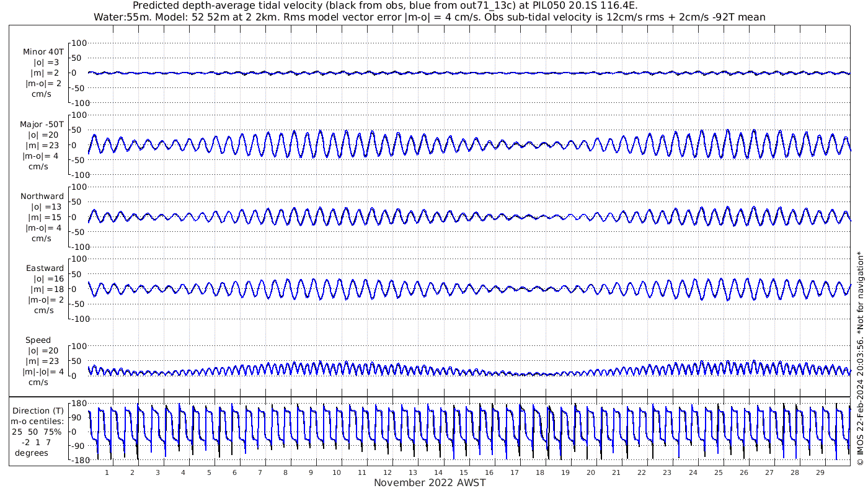
Task: Click the "Speed" panel label
Action: tap(38, 340)
